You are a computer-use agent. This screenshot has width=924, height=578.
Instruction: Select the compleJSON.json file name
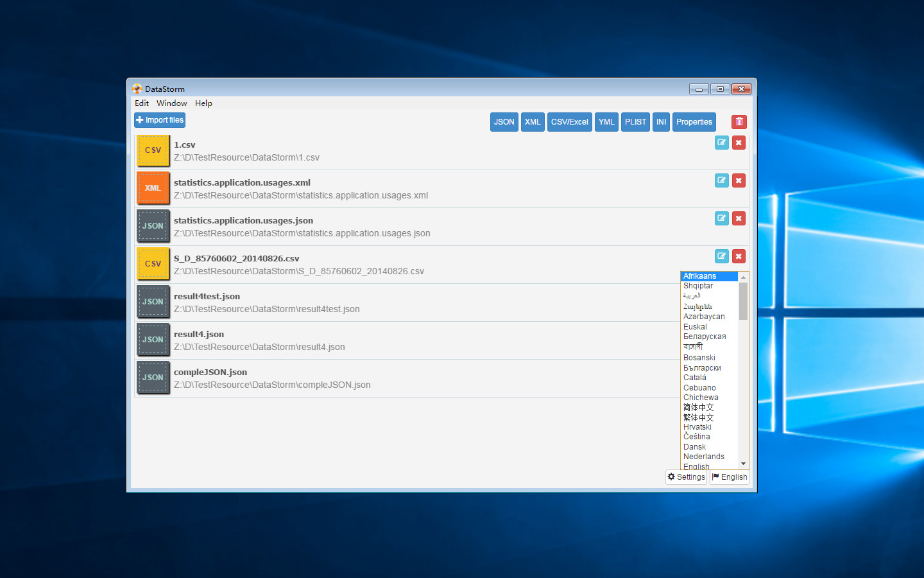tap(210, 372)
